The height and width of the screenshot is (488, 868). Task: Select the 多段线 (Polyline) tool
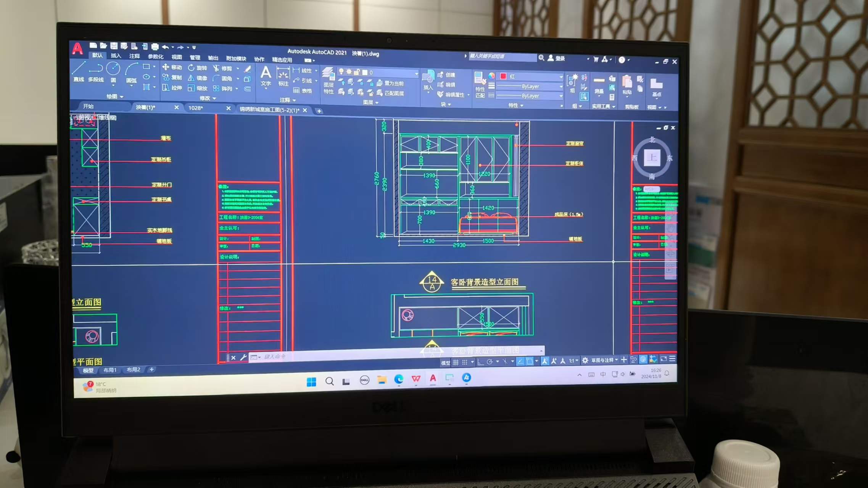click(95, 72)
